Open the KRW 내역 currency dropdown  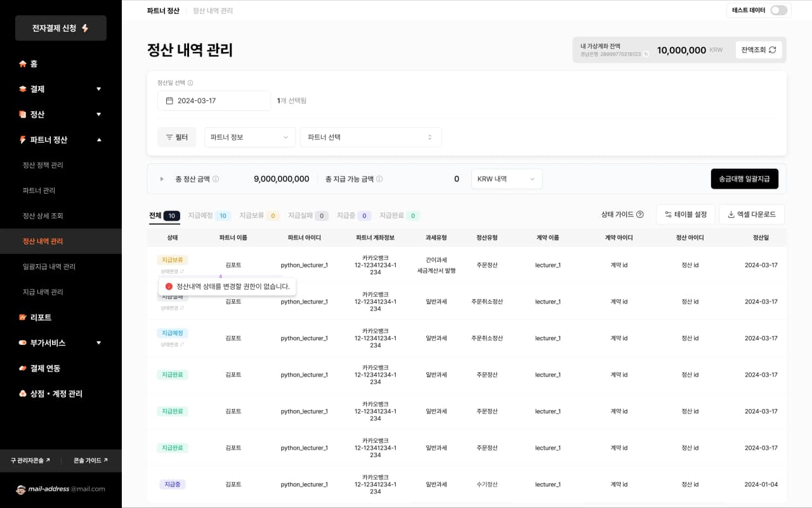tap(506, 179)
